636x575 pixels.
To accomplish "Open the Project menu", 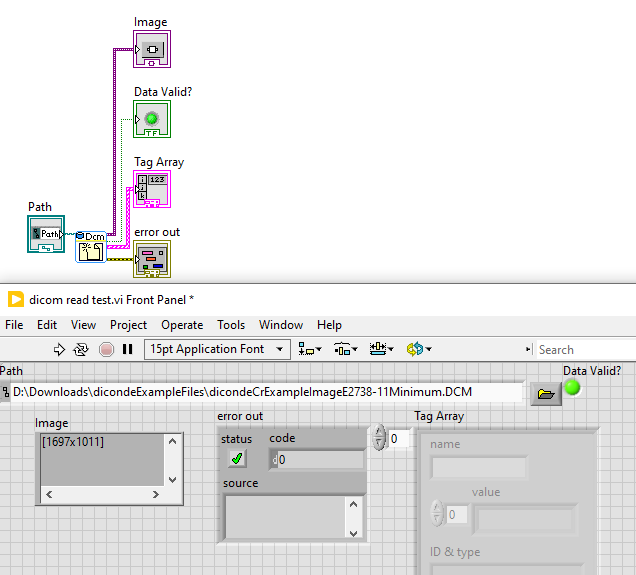I will point(128,325).
